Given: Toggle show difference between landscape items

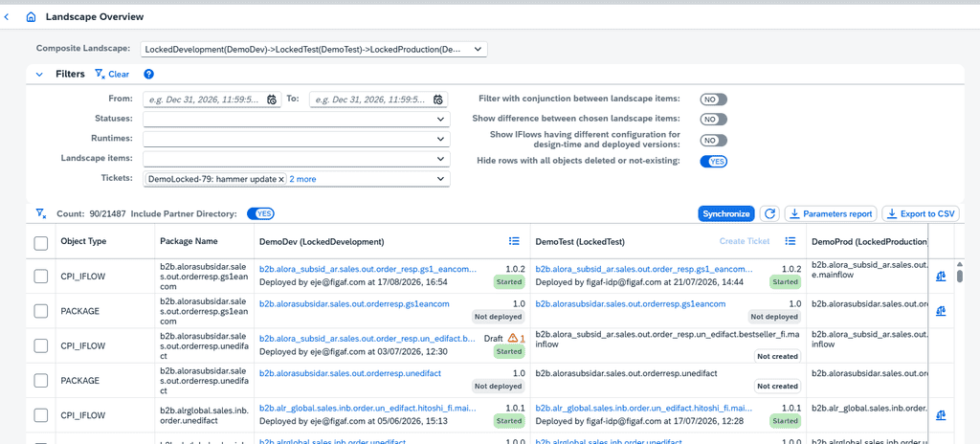Looking at the screenshot, I should click(714, 120).
